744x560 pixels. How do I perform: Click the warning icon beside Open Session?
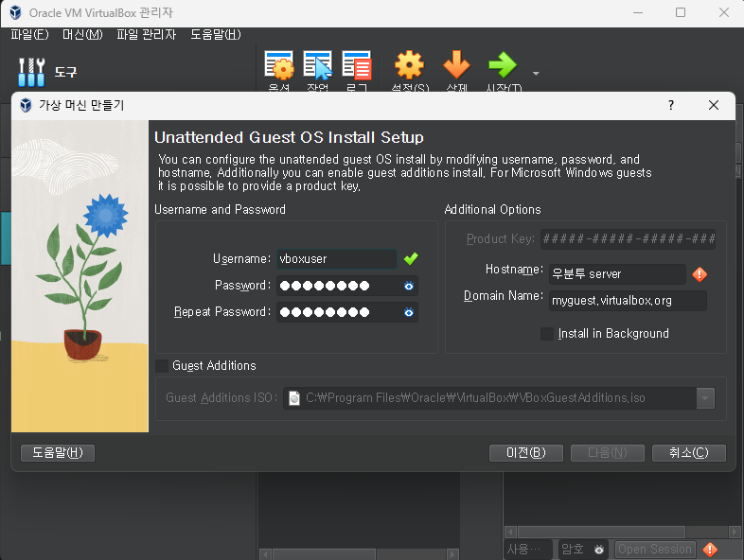tap(710, 550)
